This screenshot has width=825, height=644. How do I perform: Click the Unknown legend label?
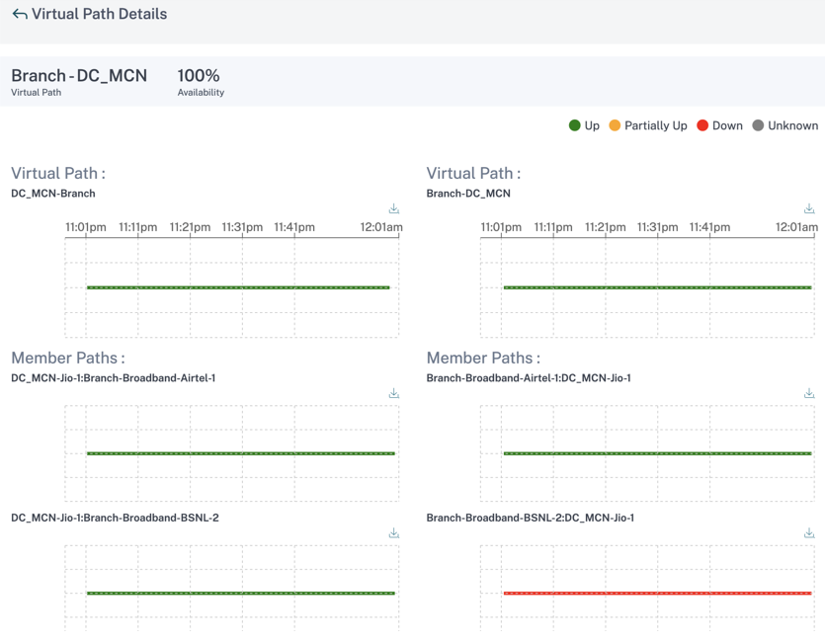(x=793, y=125)
